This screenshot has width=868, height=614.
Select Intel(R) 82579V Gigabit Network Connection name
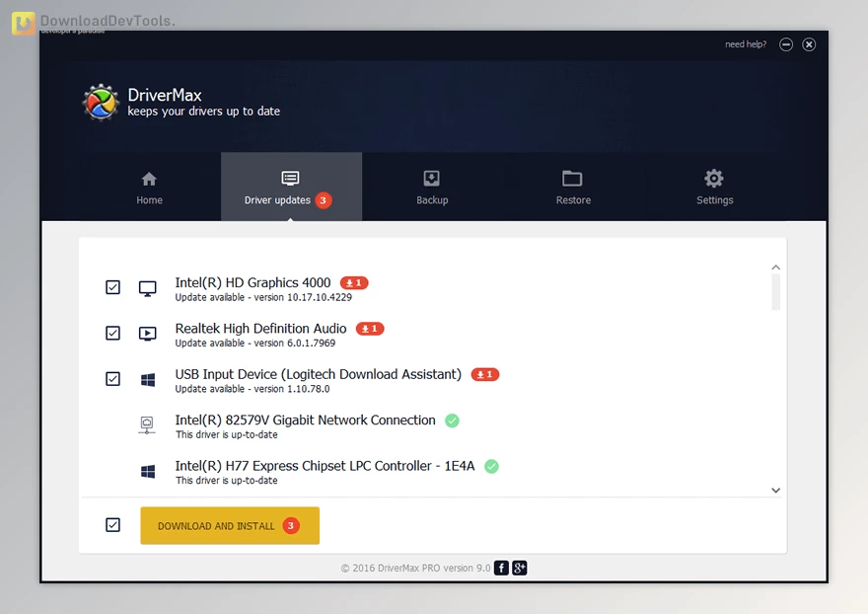tap(306, 421)
